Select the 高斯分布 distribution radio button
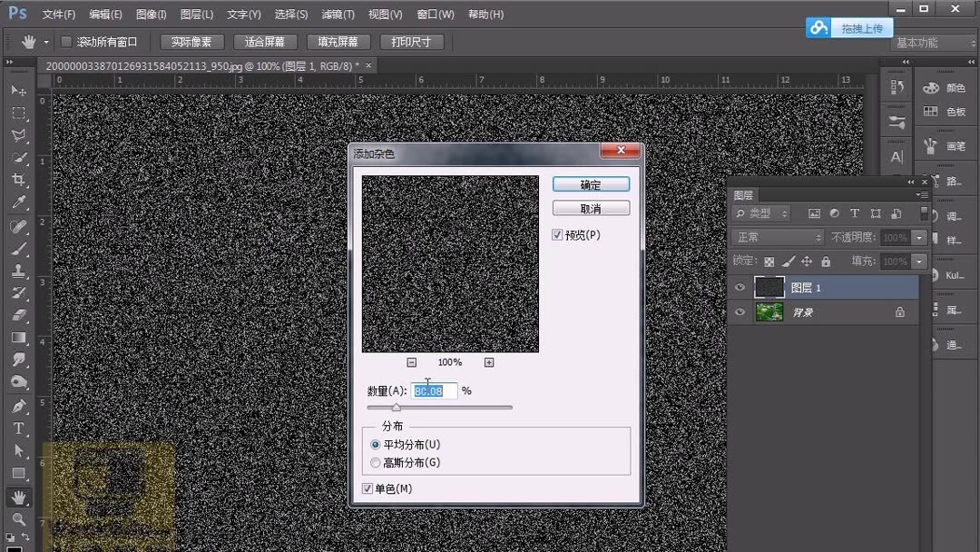 376,462
